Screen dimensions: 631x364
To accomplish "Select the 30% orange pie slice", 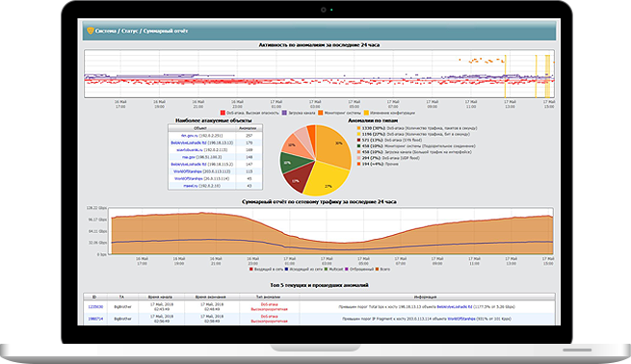I will tap(332, 146).
